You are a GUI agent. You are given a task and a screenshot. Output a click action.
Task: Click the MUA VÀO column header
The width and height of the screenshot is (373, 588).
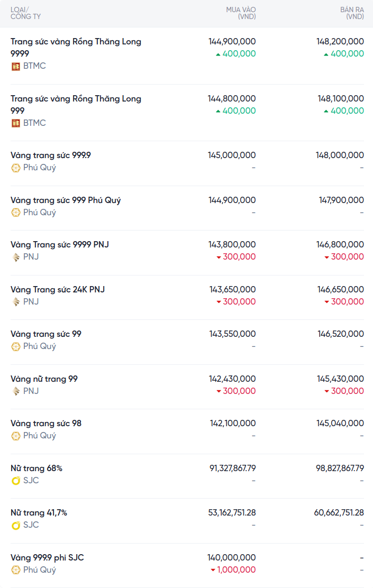coord(241,13)
